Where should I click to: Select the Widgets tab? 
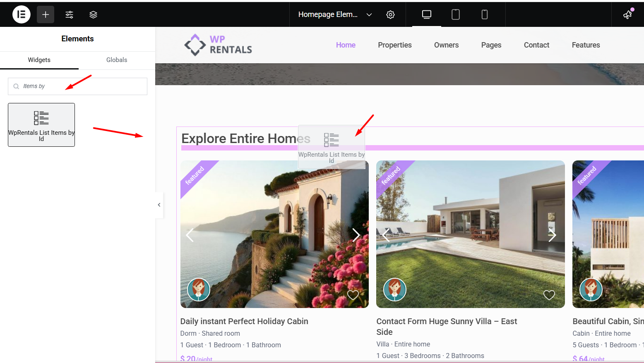39,60
